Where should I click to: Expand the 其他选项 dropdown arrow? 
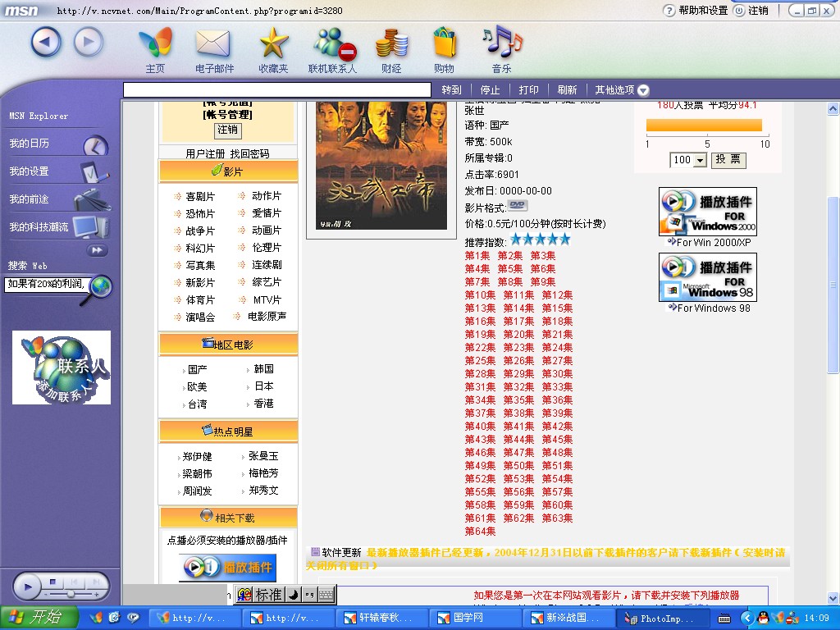[x=643, y=90]
